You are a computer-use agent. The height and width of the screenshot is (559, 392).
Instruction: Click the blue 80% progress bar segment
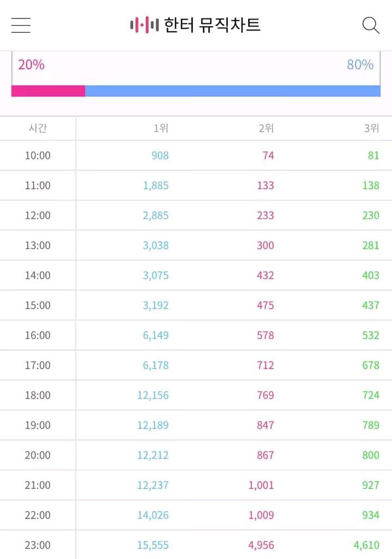coord(232,91)
